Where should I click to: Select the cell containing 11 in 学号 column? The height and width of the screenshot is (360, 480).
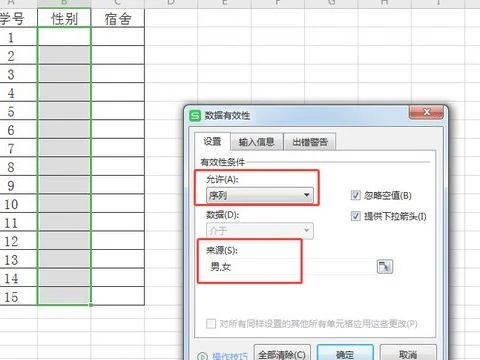click(18, 222)
